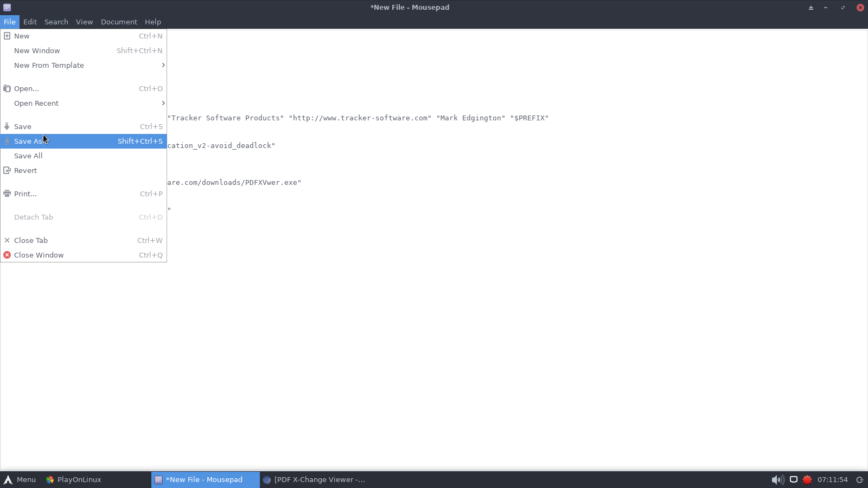The width and height of the screenshot is (868, 488).
Task: Select Save All menu entry
Action: coord(84,156)
